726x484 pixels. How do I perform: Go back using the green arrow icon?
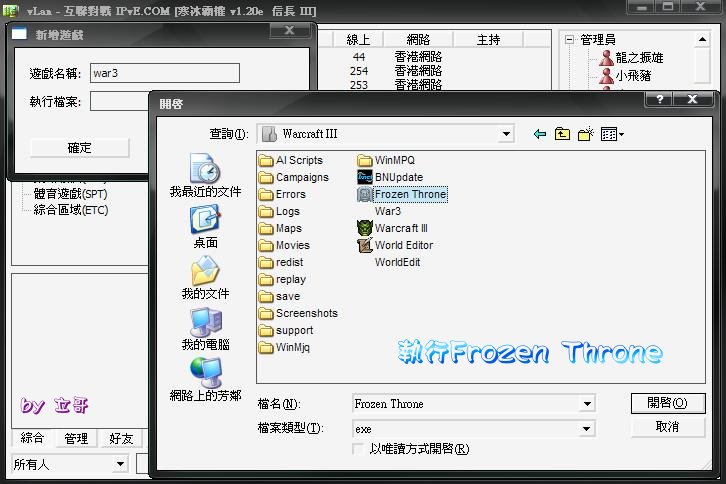click(539, 134)
